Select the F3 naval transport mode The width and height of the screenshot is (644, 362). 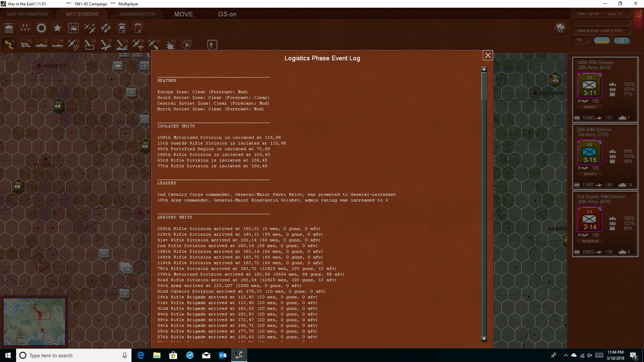41,45
